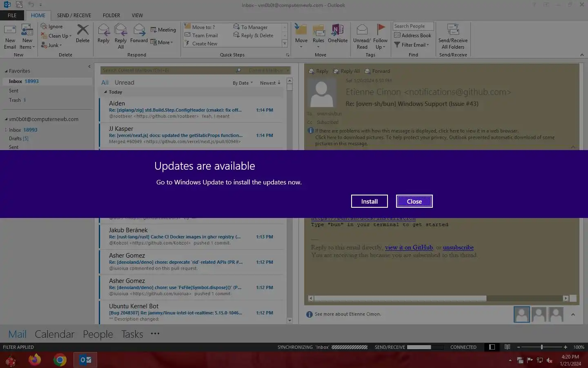Image resolution: width=588 pixels, height=368 pixels.
Task: Open Firefox from the taskbar
Action: click(35, 360)
